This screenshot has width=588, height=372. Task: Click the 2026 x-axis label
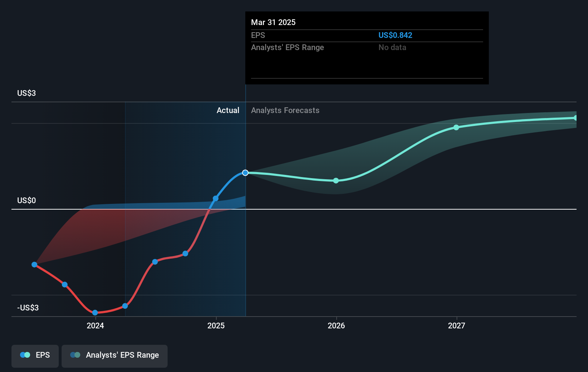(336, 325)
